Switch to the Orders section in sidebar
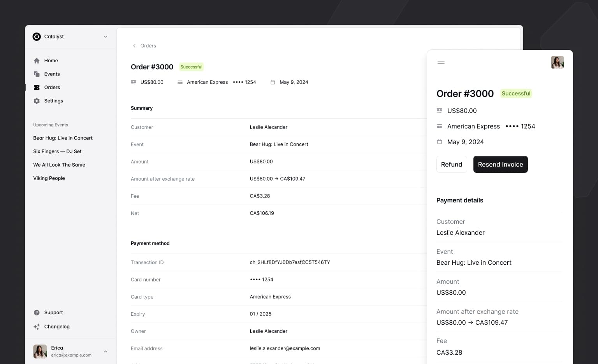The image size is (598, 364). coord(53,87)
